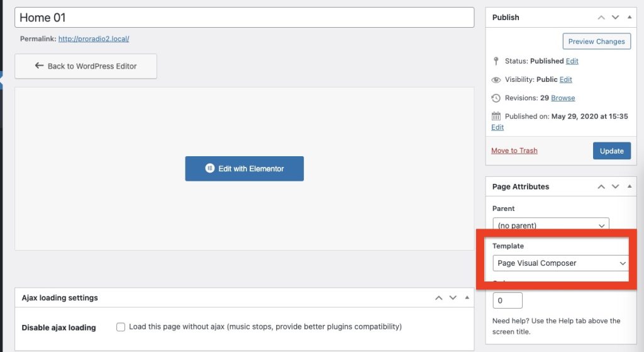The width and height of the screenshot is (644, 352).
Task: Open the Template dropdown Page Visual Composer
Action: coord(560,263)
